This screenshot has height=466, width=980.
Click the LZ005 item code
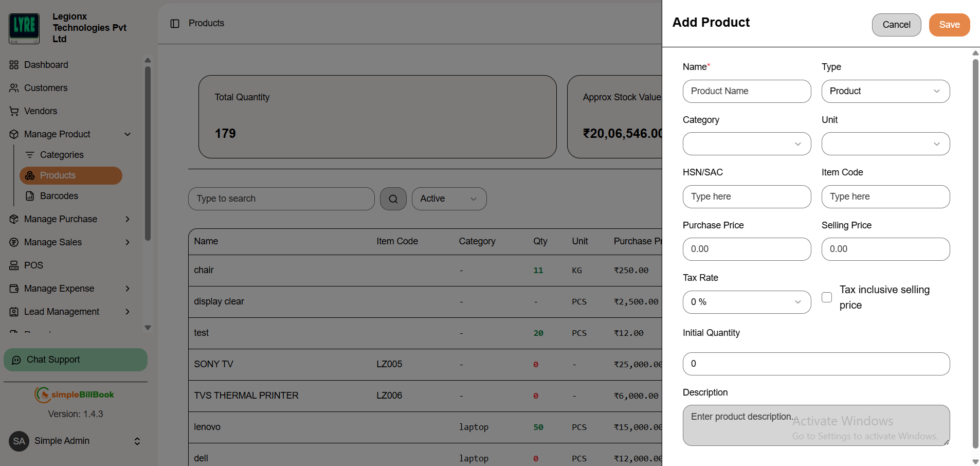pos(389,364)
